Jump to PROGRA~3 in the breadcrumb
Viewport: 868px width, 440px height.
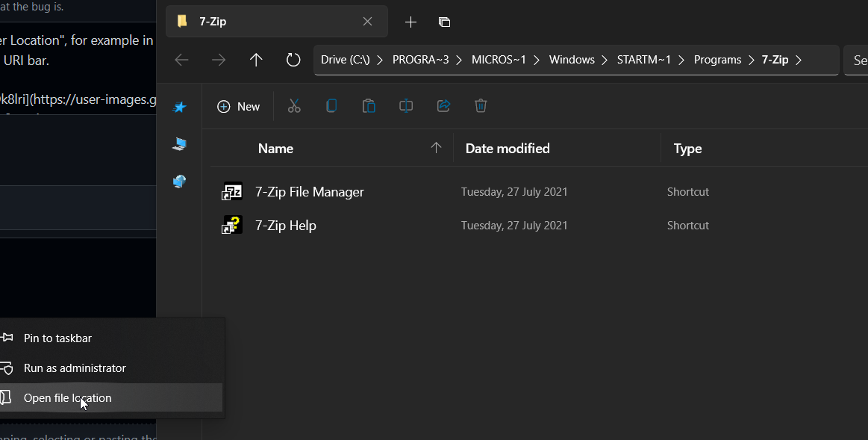pyautogui.click(x=421, y=60)
